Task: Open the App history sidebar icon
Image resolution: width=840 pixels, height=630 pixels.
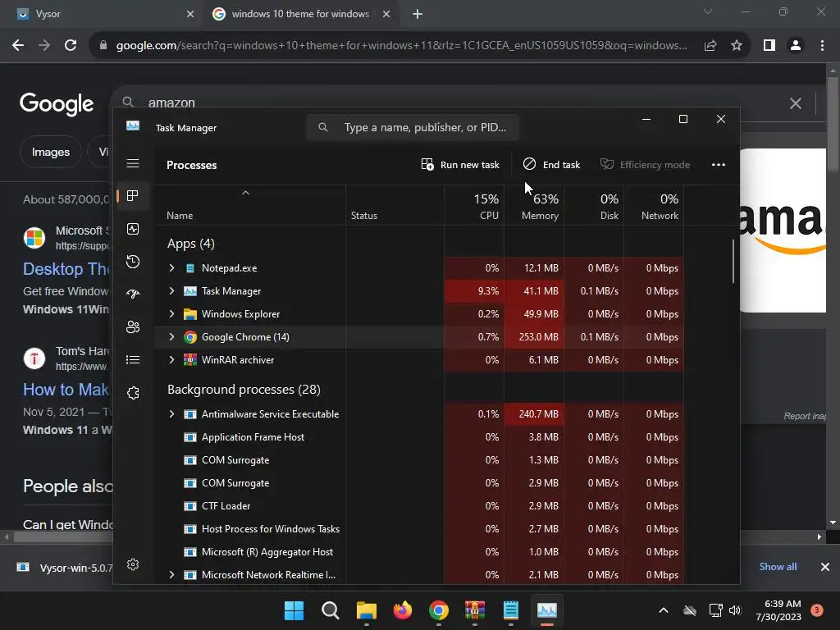Action: pyautogui.click(x=133, y=262)
